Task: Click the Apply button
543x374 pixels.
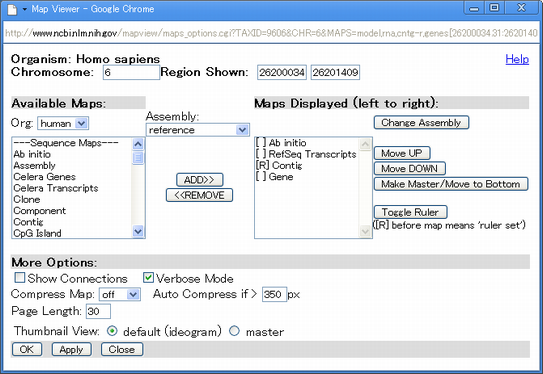Action: click(x=71, y=349)
